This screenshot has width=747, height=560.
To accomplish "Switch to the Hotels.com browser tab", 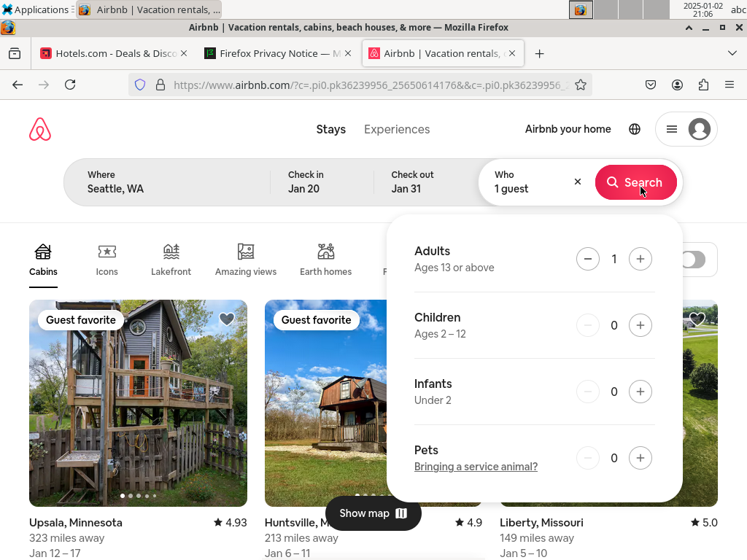I will 113,53.
